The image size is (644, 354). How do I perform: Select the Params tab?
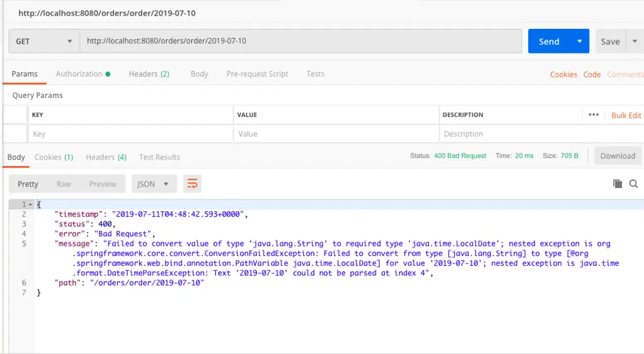point(25,74)
